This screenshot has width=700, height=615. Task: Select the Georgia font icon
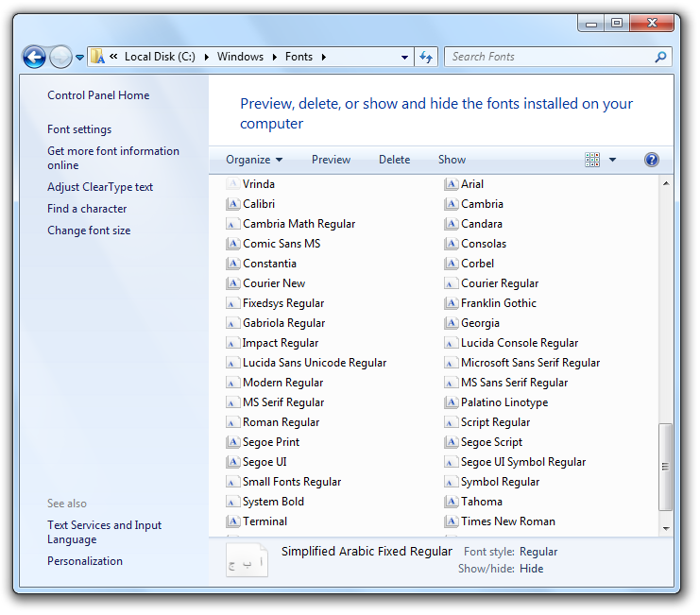tap(451, 323)
